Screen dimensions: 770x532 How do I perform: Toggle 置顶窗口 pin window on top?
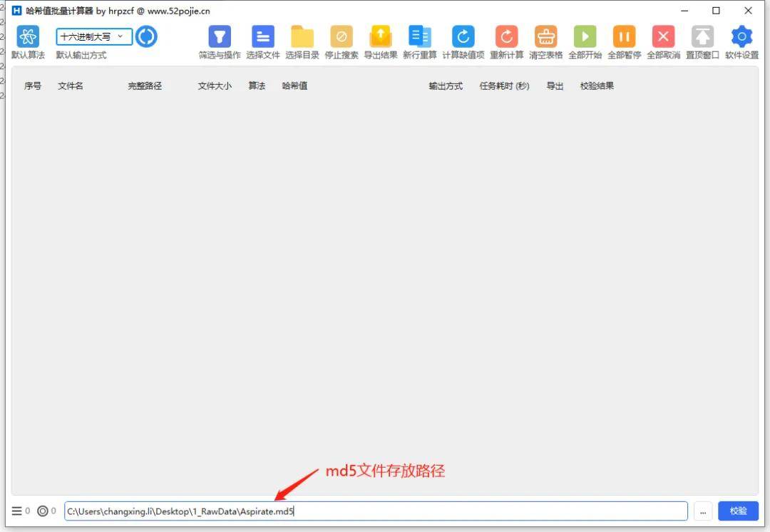coord(703,36)
